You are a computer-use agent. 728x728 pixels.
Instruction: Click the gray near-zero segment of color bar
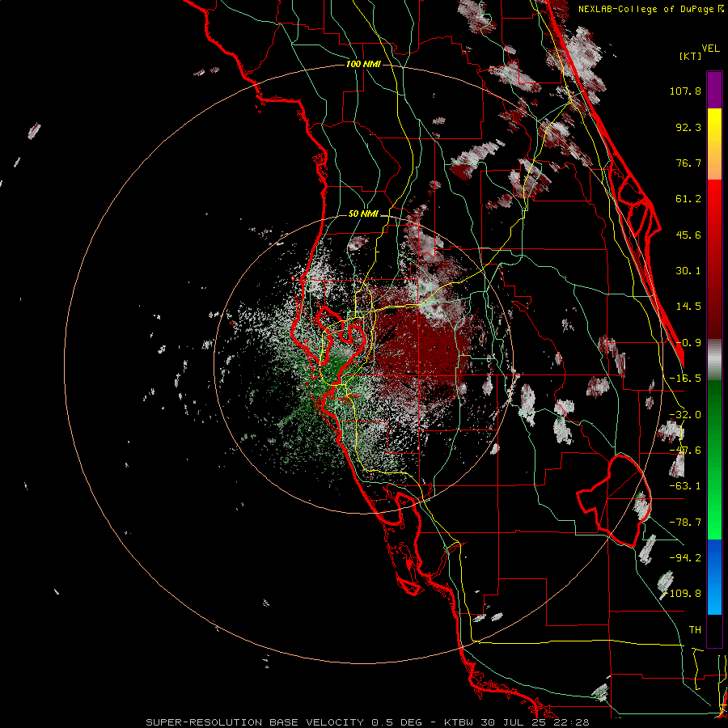tap(714, 360)
